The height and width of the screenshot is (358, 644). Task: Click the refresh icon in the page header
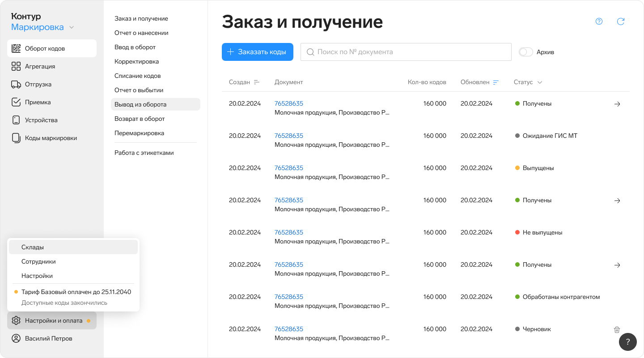(620, 21)
